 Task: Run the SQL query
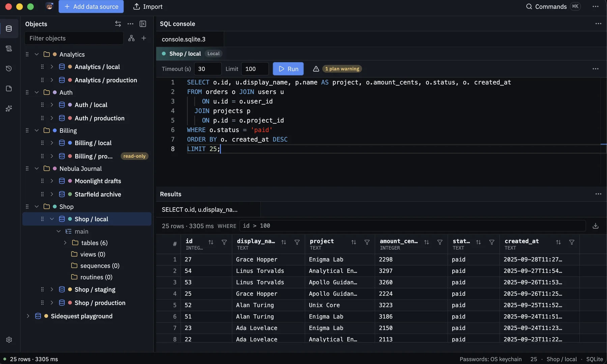[288, 69]
